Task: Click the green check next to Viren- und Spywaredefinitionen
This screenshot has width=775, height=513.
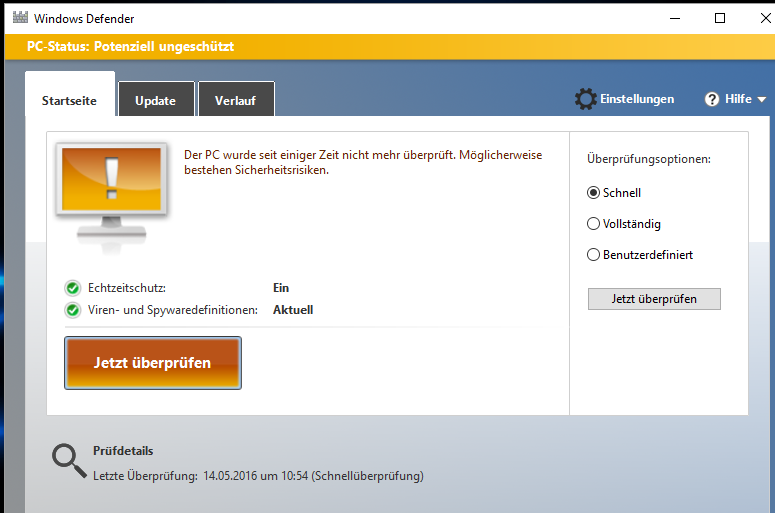Action: [73, 310]
